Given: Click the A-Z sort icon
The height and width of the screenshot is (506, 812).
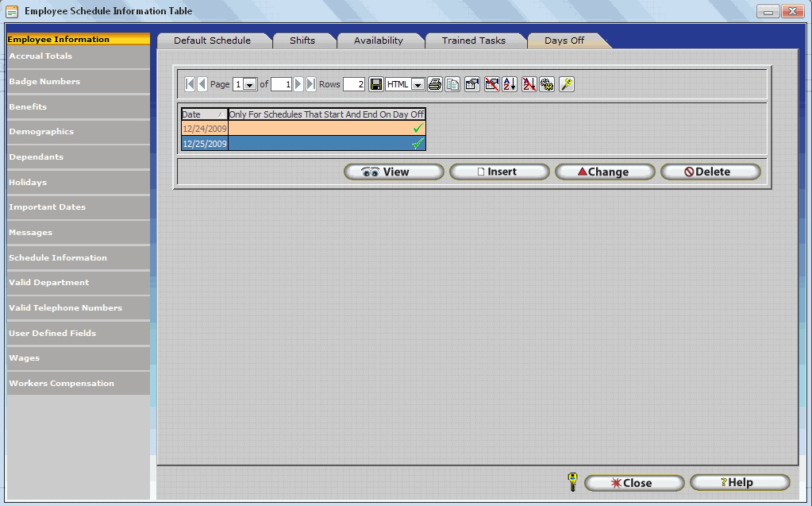Looking at the screenshot, I should click(510, 84).
